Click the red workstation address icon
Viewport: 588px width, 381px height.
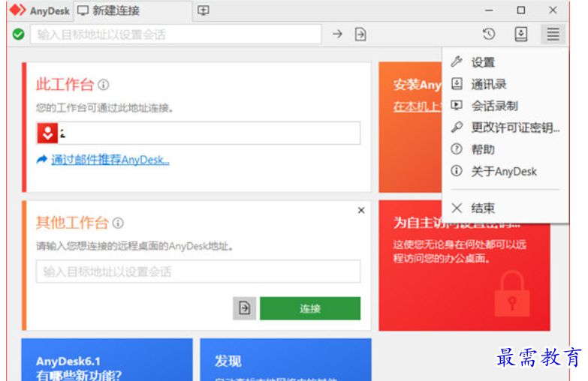click(47, 133)
